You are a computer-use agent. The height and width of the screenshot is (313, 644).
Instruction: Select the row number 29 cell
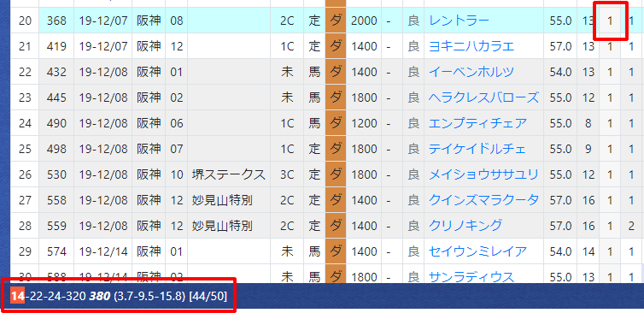click(25, 251)
